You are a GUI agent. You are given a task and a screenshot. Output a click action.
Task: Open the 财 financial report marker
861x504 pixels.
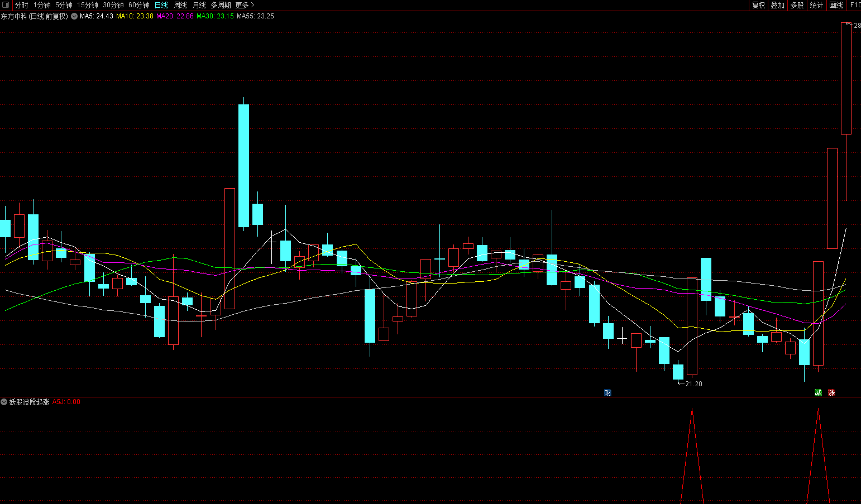[608, 393]
